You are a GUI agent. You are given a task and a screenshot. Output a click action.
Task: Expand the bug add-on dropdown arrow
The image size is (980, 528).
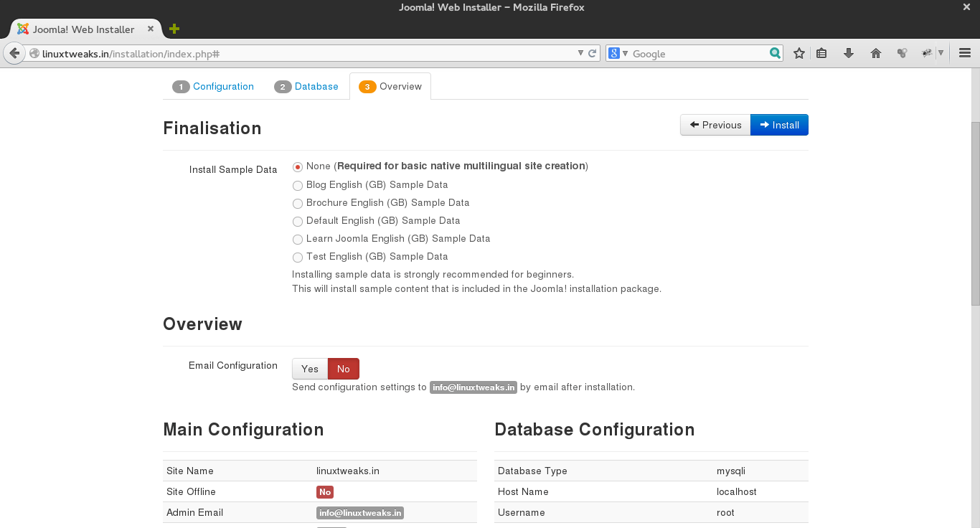[x=941, y=53]
